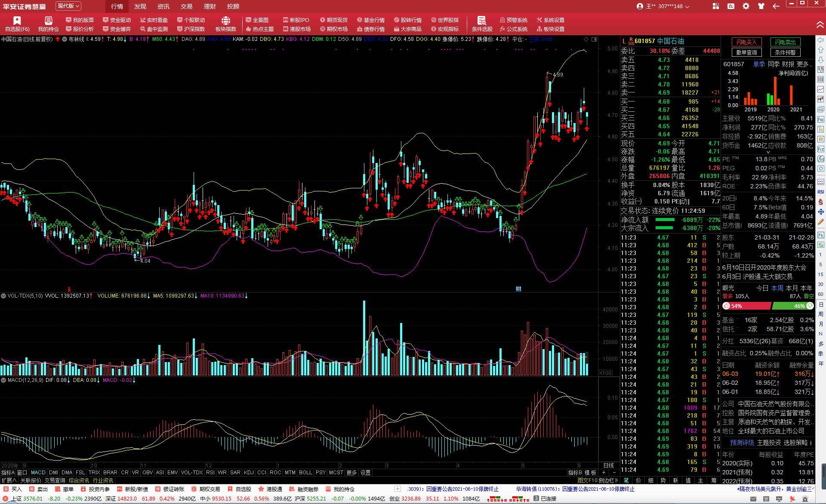
Task: Open 更多 indicators list
Action: [x=351, y=472]
